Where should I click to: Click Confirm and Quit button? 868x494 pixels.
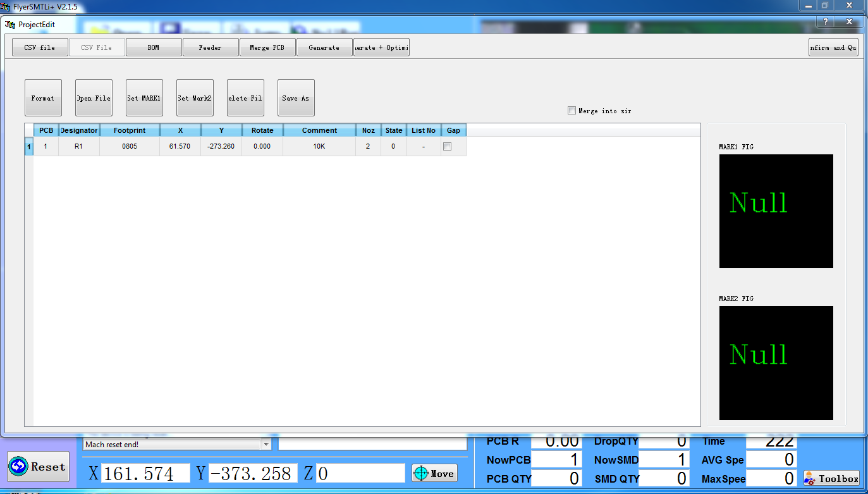tap(834, 47)
